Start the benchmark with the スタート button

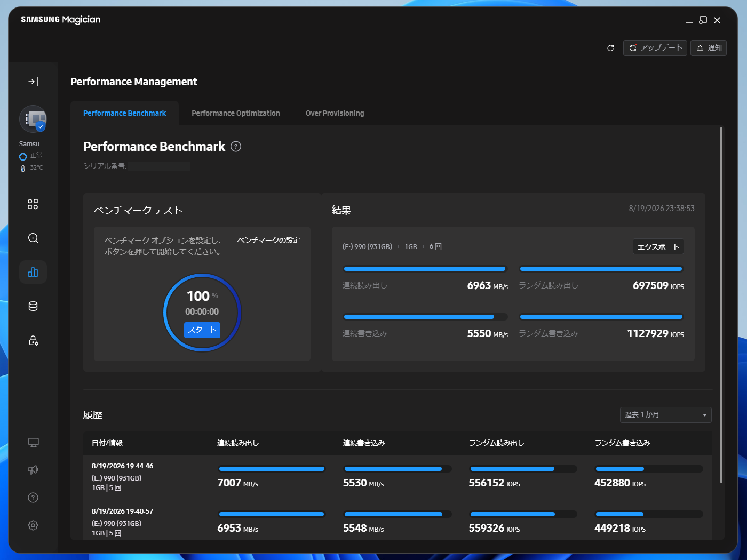coord(202,330)
